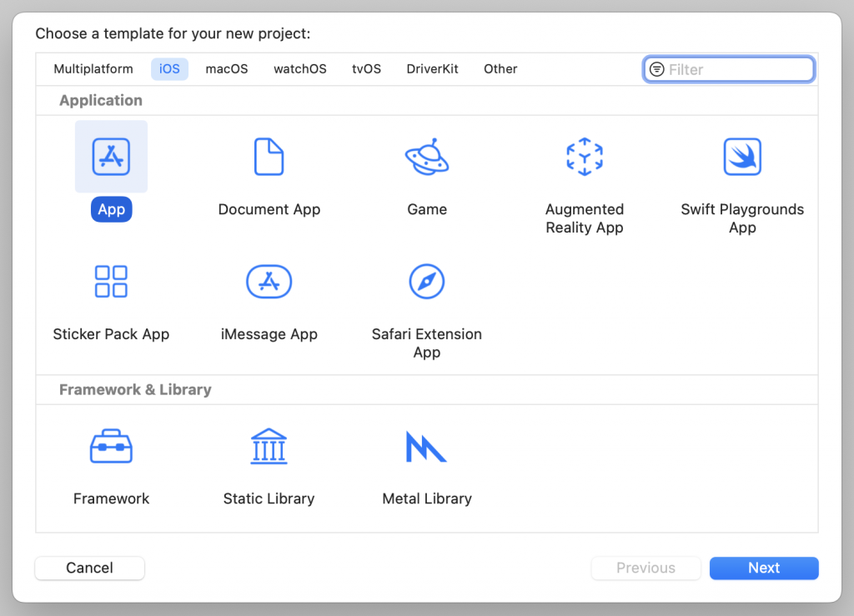Click the Framework label text

tap(111, 499)
